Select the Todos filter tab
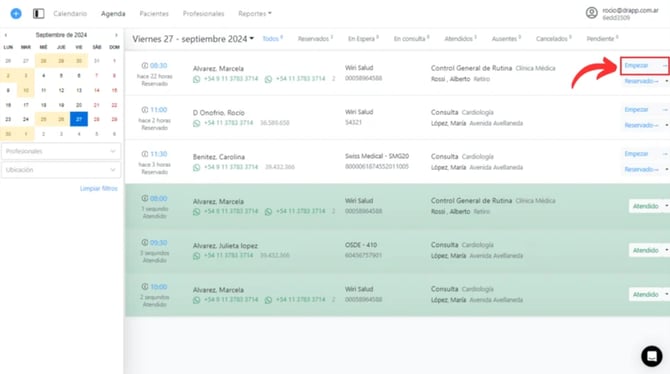The image size is (670, 374). (x=272, y=38)
